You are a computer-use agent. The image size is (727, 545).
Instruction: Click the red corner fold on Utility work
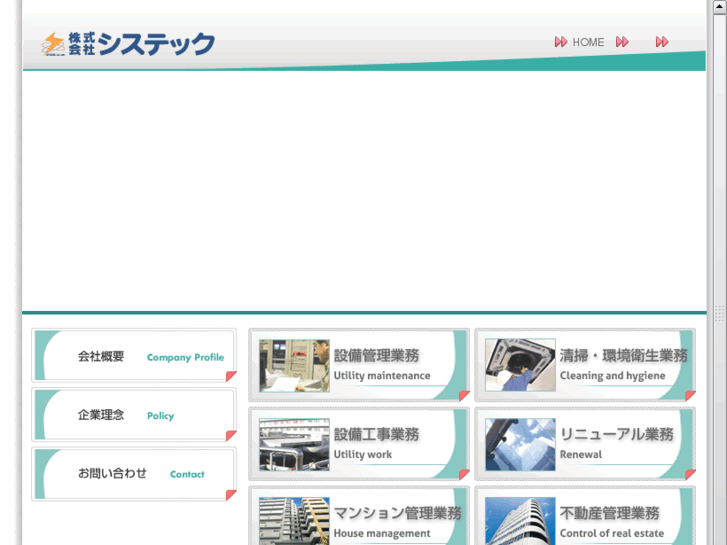464,474
